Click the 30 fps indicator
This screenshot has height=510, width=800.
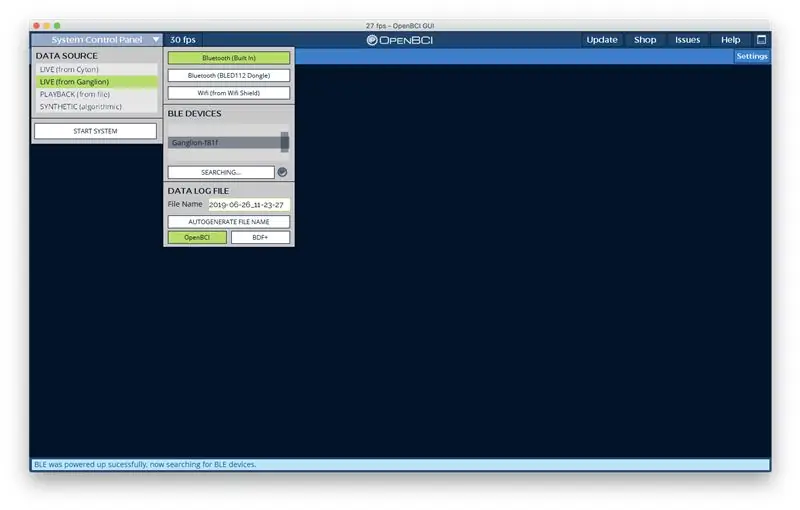tap(183, 40)
